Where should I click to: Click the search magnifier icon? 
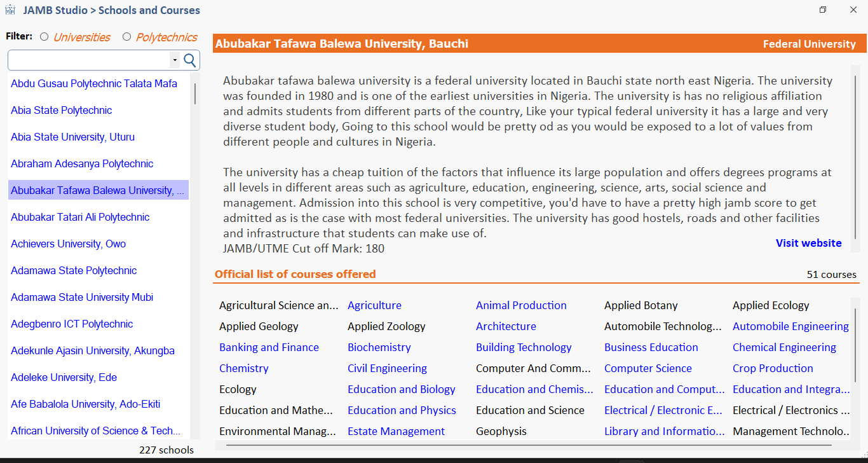(x=189, y=59)
